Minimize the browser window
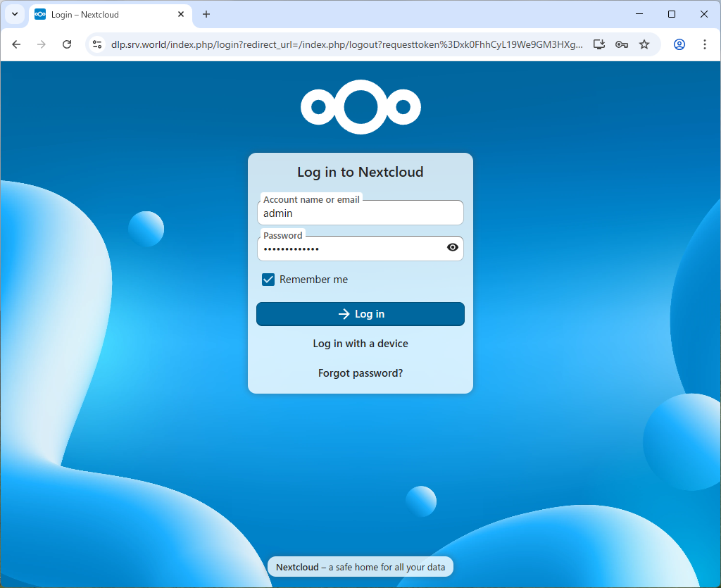721x588 pixels. click(639, 14)
